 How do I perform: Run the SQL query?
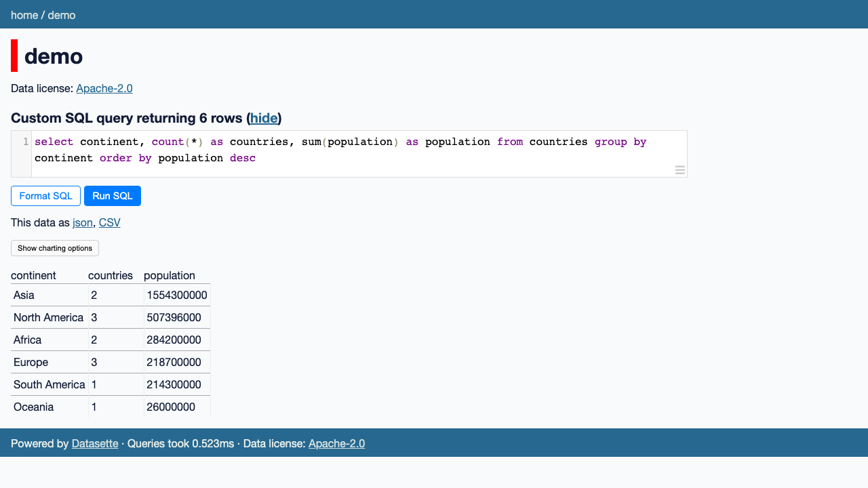(113, 196)
